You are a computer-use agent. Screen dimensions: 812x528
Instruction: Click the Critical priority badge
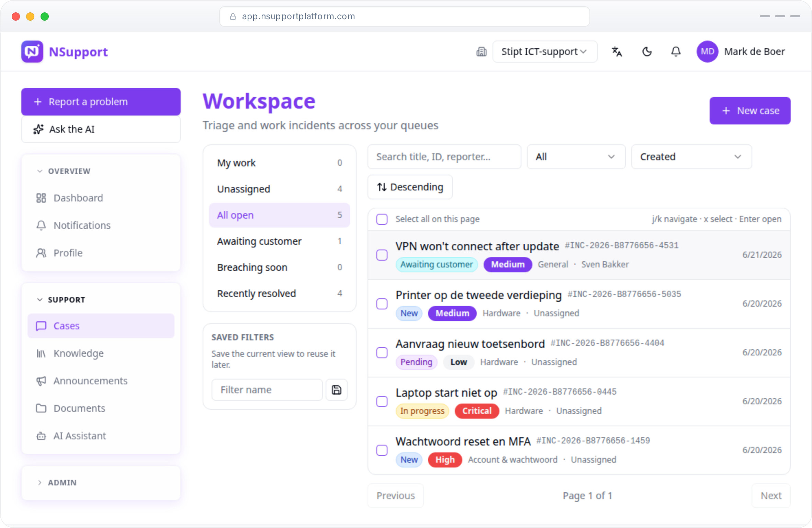coord(477,411)
